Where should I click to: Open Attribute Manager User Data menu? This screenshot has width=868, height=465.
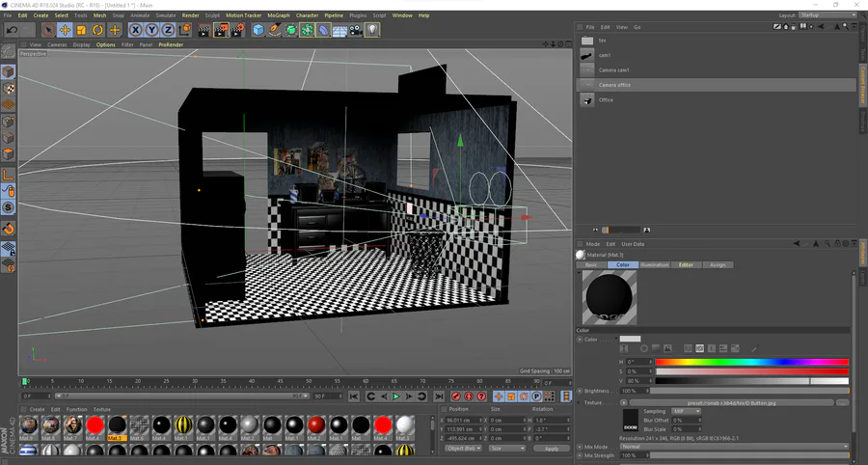pos(633,244)
